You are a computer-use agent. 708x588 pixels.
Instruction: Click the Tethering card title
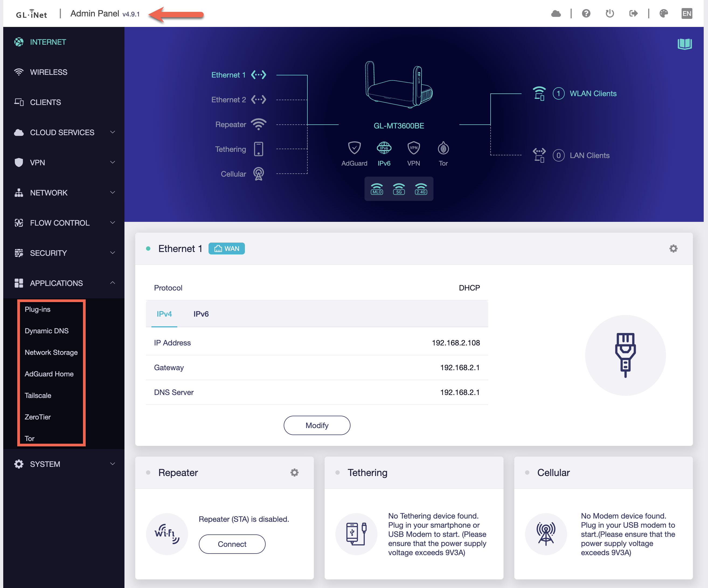(367, 473)
